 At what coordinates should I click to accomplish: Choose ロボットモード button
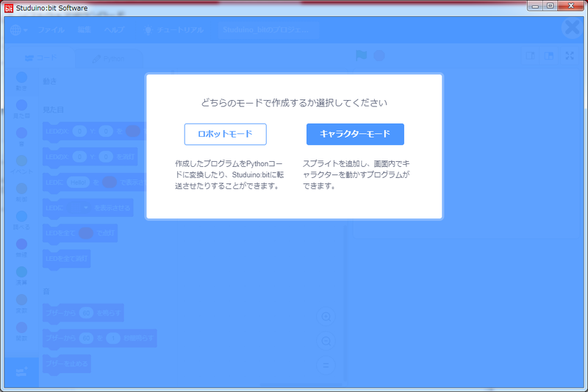(225, 134)
